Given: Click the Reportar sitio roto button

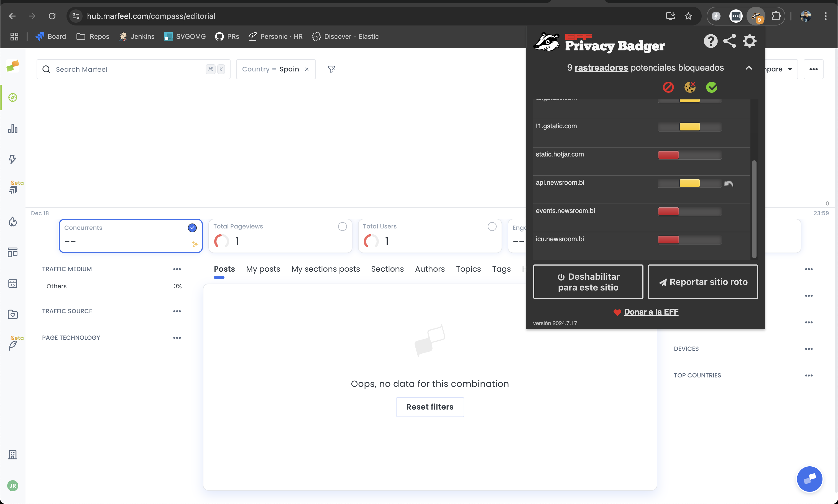Looking at the screenshot, I should pos(703,282).
